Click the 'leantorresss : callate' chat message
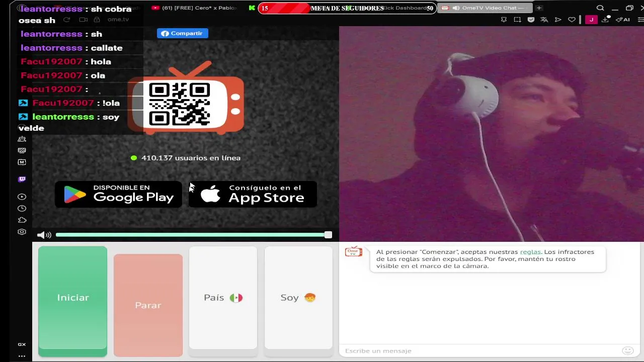This screenshot has width=644, height=362. (71, 48)
